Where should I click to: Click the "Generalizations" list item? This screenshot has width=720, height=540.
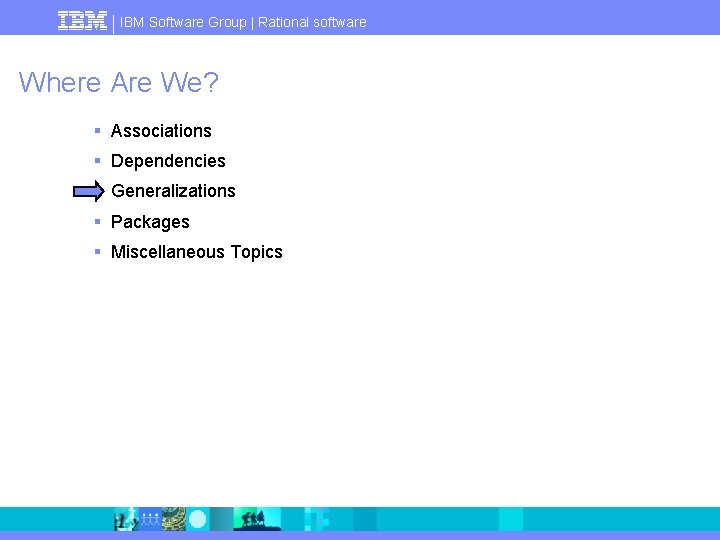coord(173,191)
